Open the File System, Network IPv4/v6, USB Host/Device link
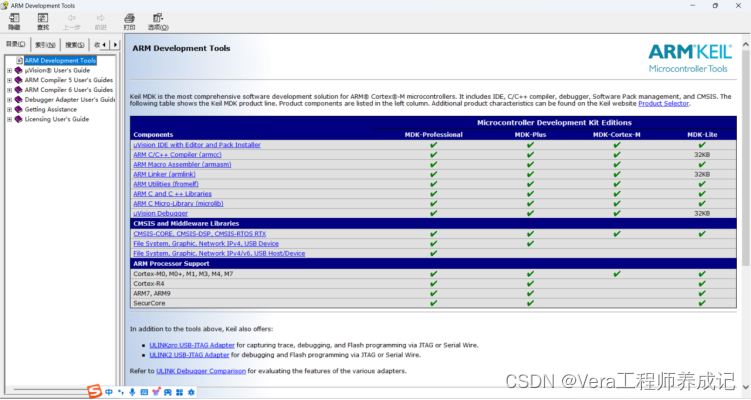Image resolution: width=751 pixels, height=400 pixels. 219,253
